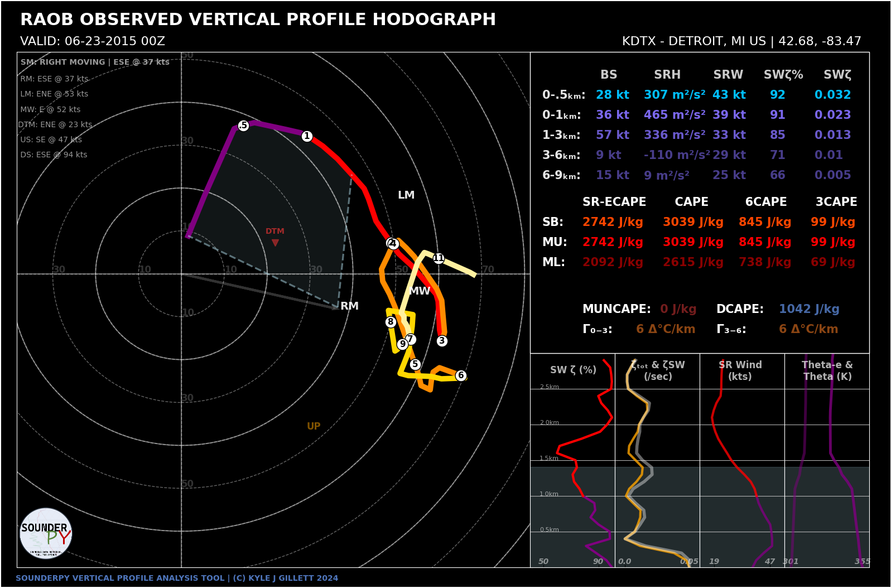The width and height of the screenshot is (891, 588).
Task: Click the SWζ% column header
Action: click(x=783, y=75)
